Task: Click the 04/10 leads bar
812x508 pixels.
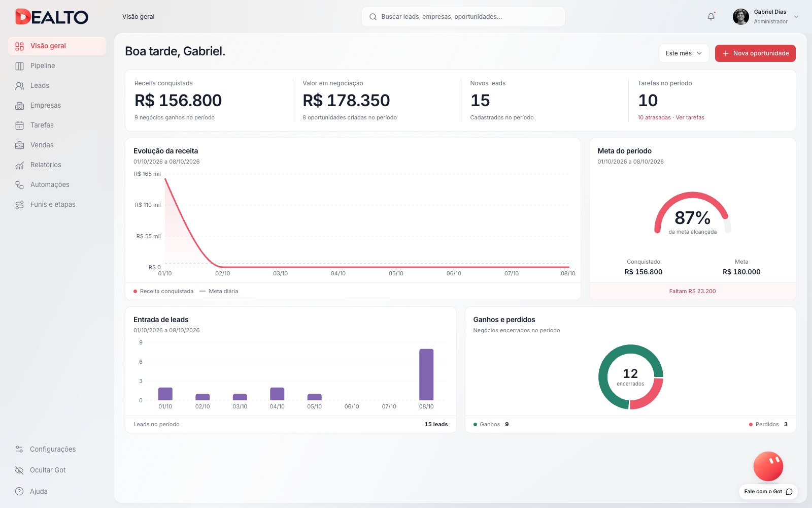Action: pyautogui.click(x=277, y=394)
